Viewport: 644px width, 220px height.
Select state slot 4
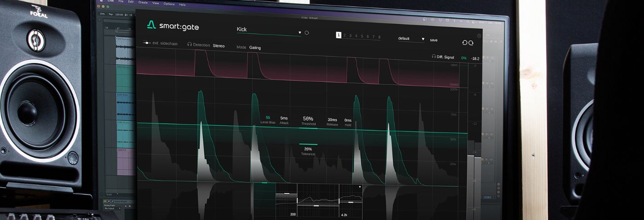tap(356, 36)
